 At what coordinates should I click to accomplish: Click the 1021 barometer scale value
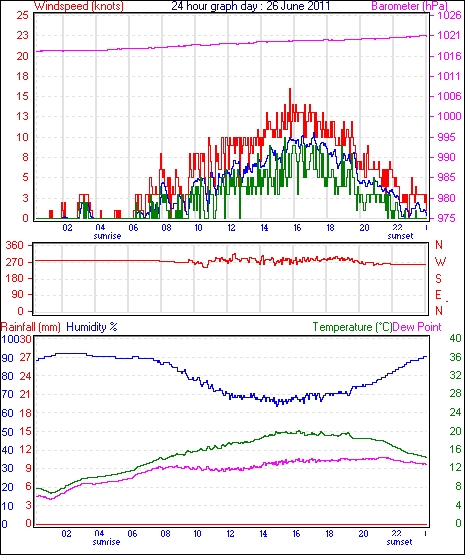coord(449,35)
